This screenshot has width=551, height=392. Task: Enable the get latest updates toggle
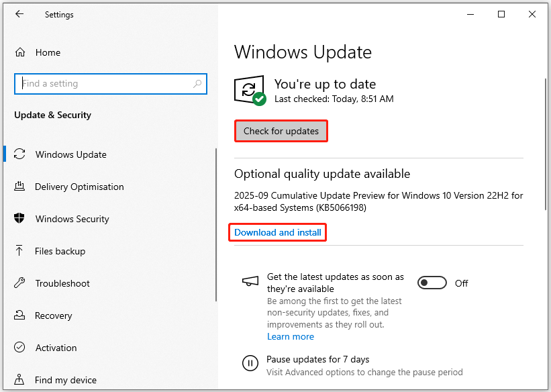[432, 283]
